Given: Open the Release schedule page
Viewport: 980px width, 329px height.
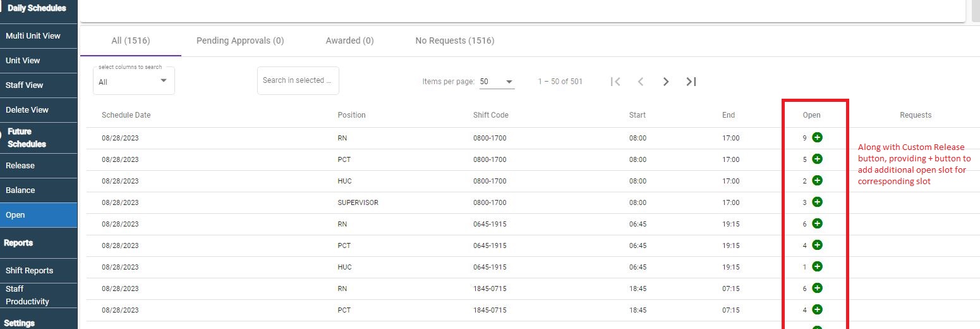Looking at the screenshot, I should point(20,166).
